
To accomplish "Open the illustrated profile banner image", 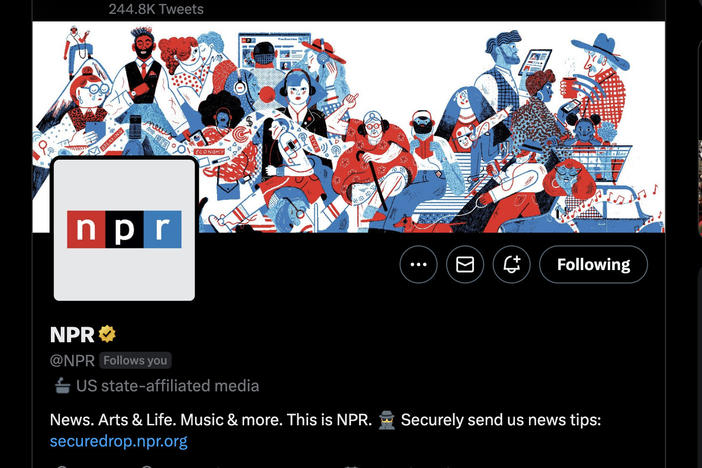I will 348,127.
